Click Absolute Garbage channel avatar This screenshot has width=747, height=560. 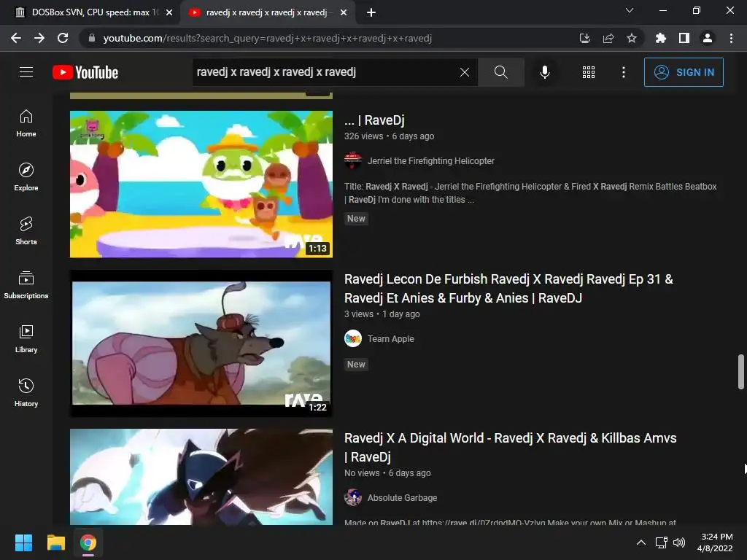[x=353, y=497]
